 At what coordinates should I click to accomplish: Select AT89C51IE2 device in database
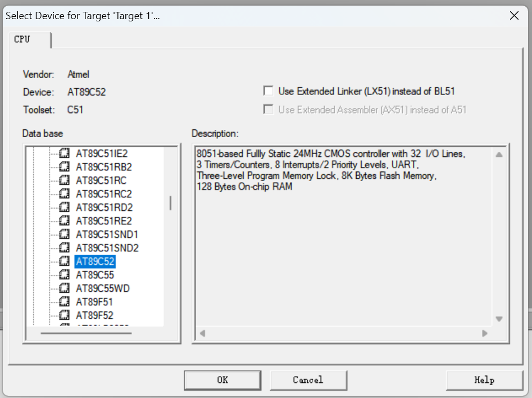pyautogui.click(x=102, y=153)
